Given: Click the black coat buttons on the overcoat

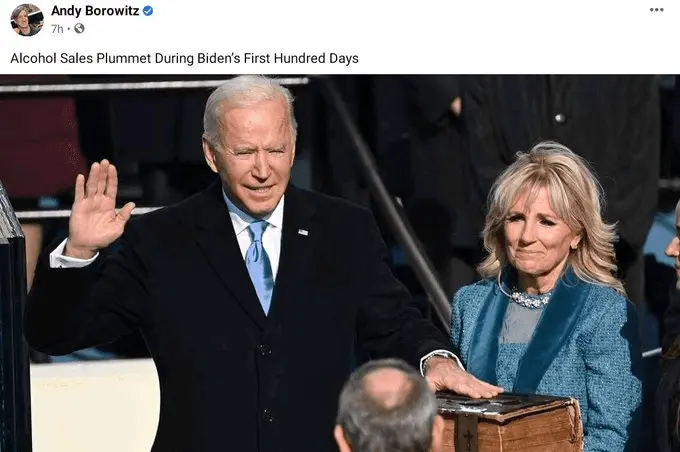Looking at the screenshot, I should tap(265, 382).
